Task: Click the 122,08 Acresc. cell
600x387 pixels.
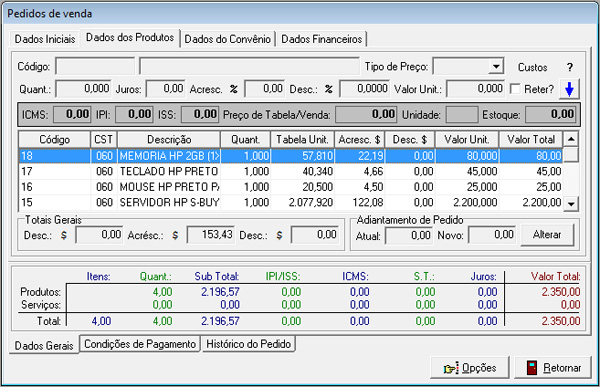Action: pyautogui.click(x=359, y=202)
